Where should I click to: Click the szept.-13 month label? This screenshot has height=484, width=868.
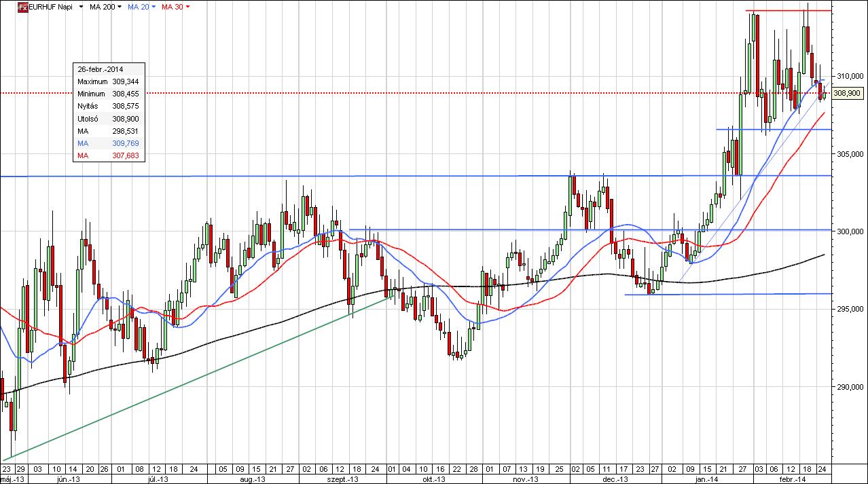click(343, 479)
